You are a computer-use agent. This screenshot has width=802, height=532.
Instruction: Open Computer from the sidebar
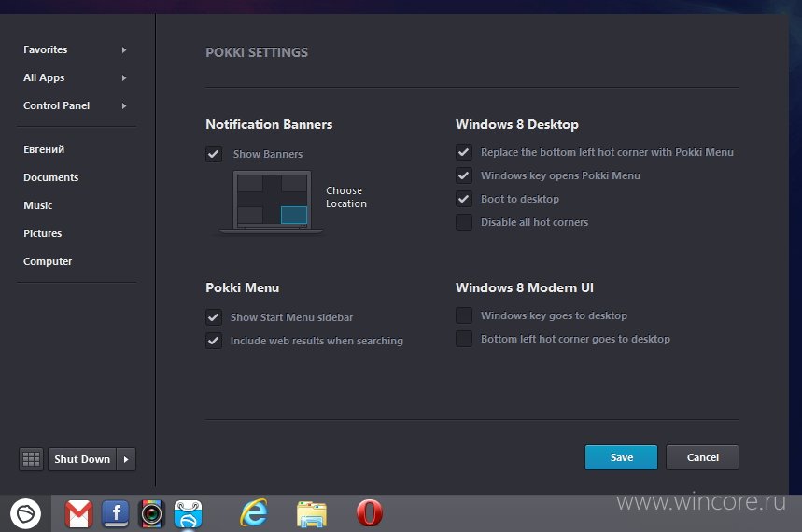48,261
